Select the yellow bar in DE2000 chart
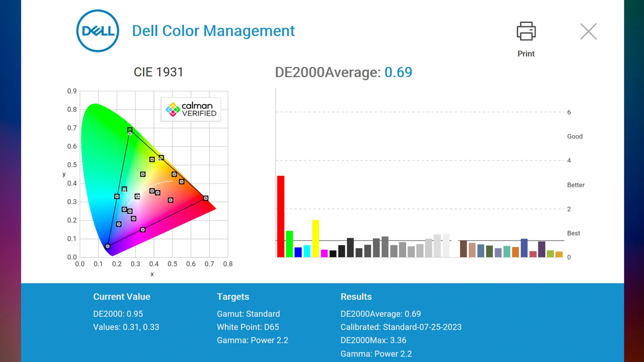 coord(315,239)
